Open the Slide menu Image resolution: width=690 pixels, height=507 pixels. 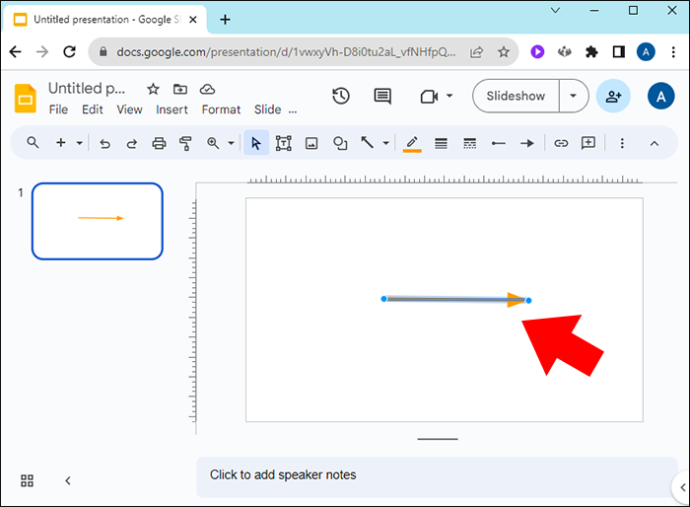pos(268,110)
